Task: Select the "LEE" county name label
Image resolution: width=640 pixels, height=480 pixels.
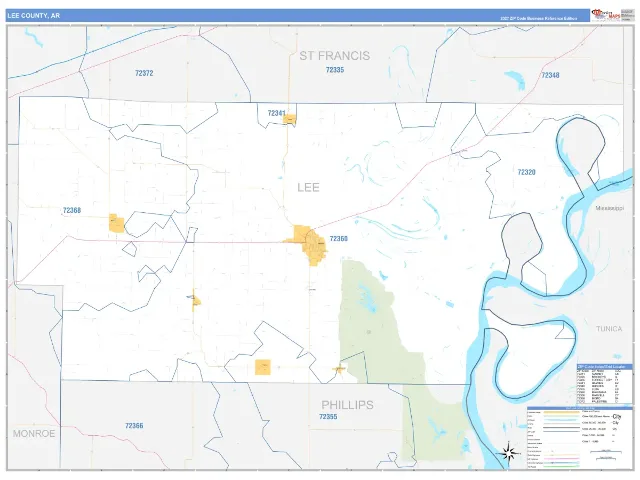Action: [308, 187]
